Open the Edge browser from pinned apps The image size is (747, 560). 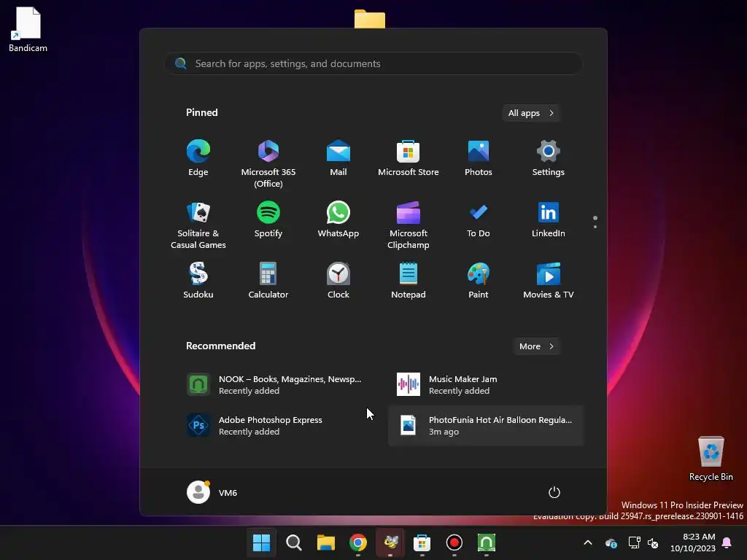point(198,158)
